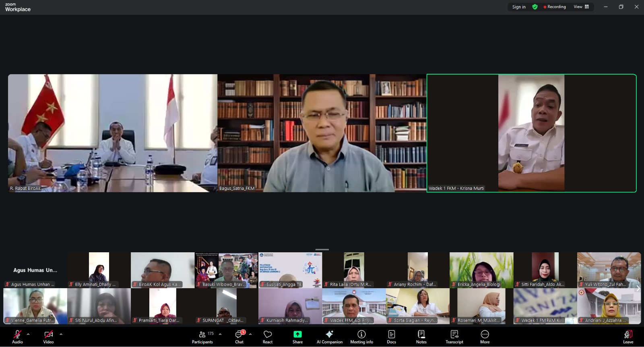644x347 pixels.
Task: Open the Transcript panel
Action: (x=454, y=337)
